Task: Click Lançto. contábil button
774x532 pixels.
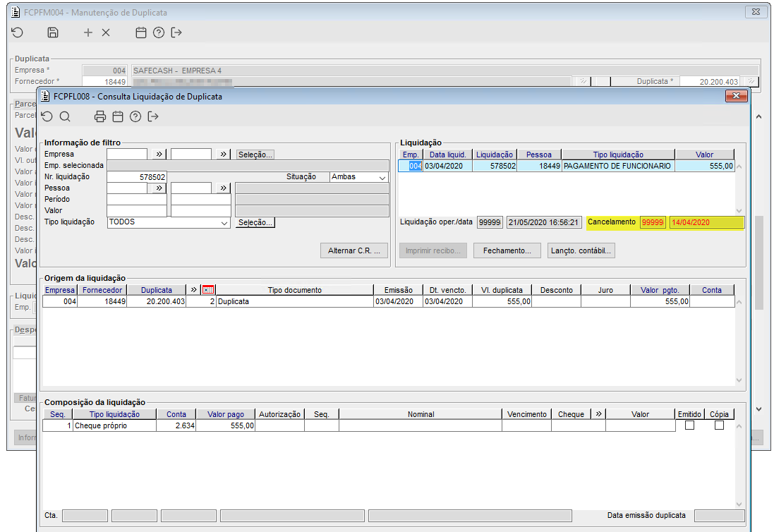Action: pos(581,250)
